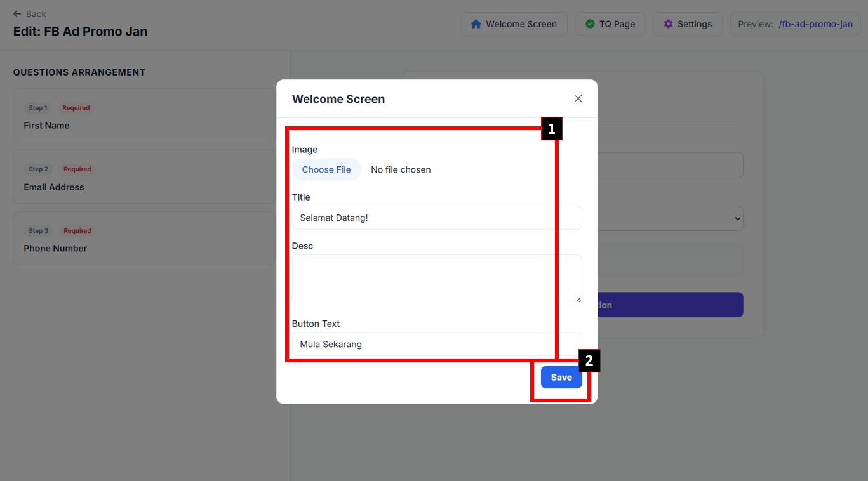Save the Welcome Screen settings
868x481 pixels.
(x=561, y=377)
